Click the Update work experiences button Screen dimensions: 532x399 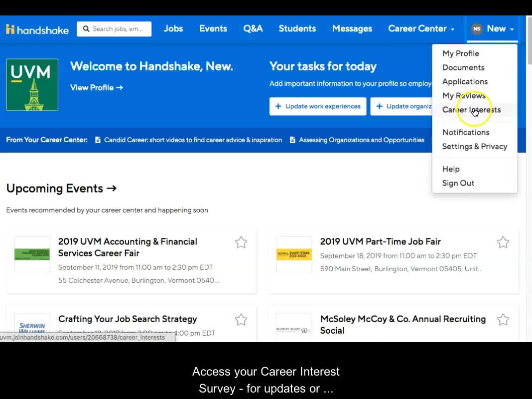pos(318,106)
